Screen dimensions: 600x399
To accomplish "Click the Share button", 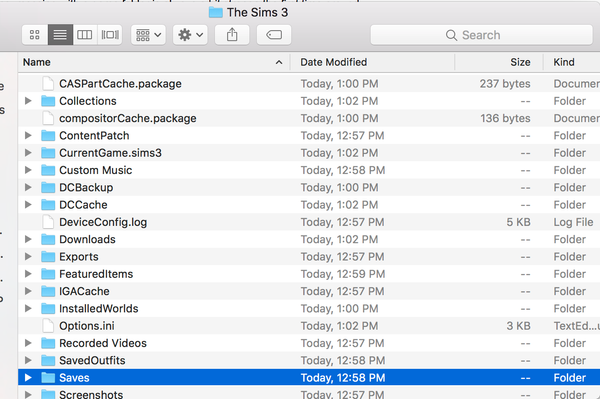I will (232, 35).
